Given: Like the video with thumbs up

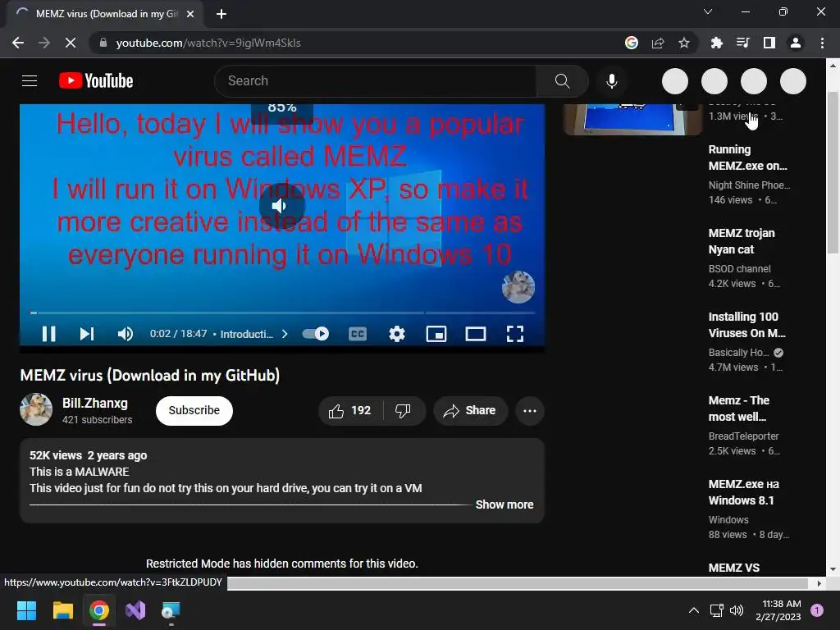Looking at the screenshot, I should pos(350,411).
